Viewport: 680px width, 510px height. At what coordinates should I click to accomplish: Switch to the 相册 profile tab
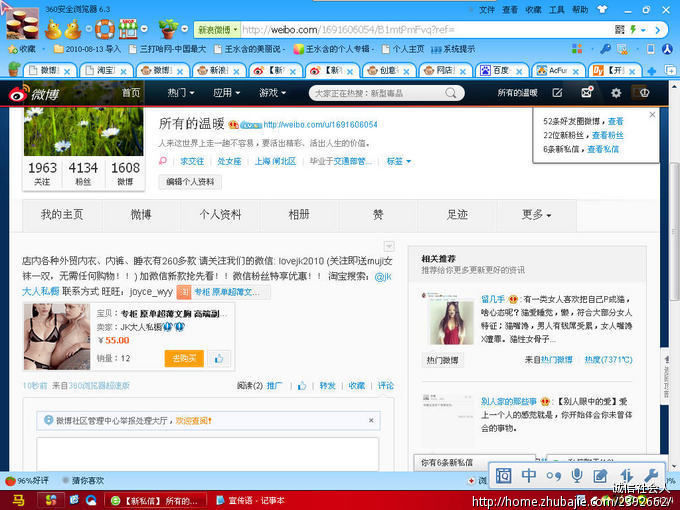[x=299, y=215]
